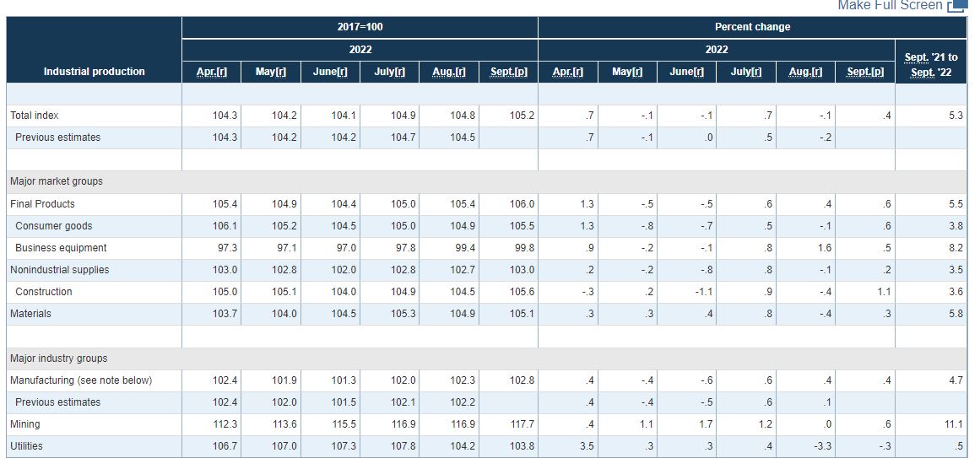Select the Sept.[p] header under Percent change

[x=865, y=72]
